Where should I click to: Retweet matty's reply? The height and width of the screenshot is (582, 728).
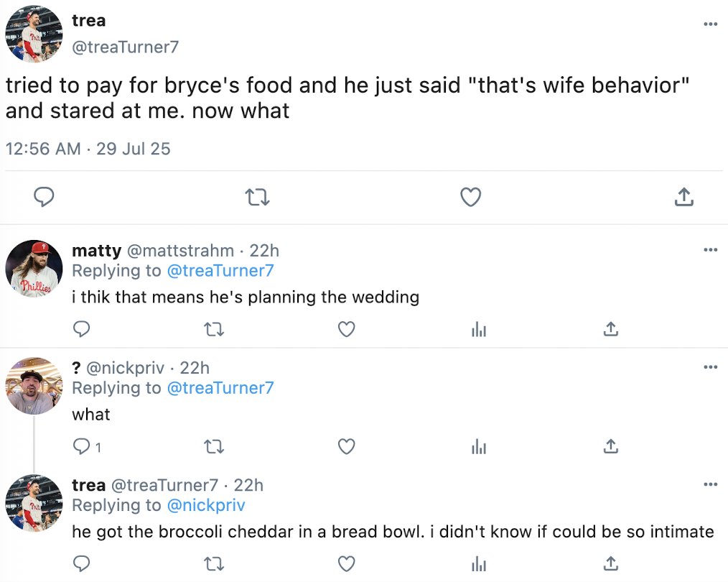tap(214, 329)
